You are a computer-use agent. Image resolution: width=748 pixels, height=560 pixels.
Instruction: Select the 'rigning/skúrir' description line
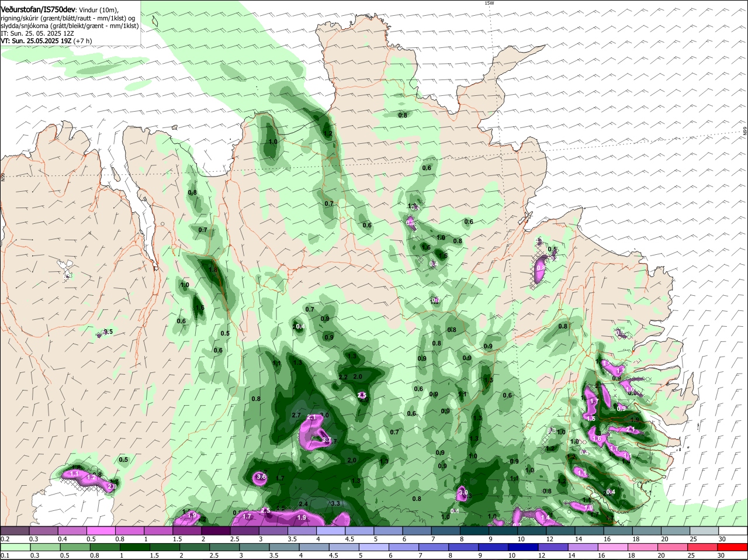tap(68, 18)
